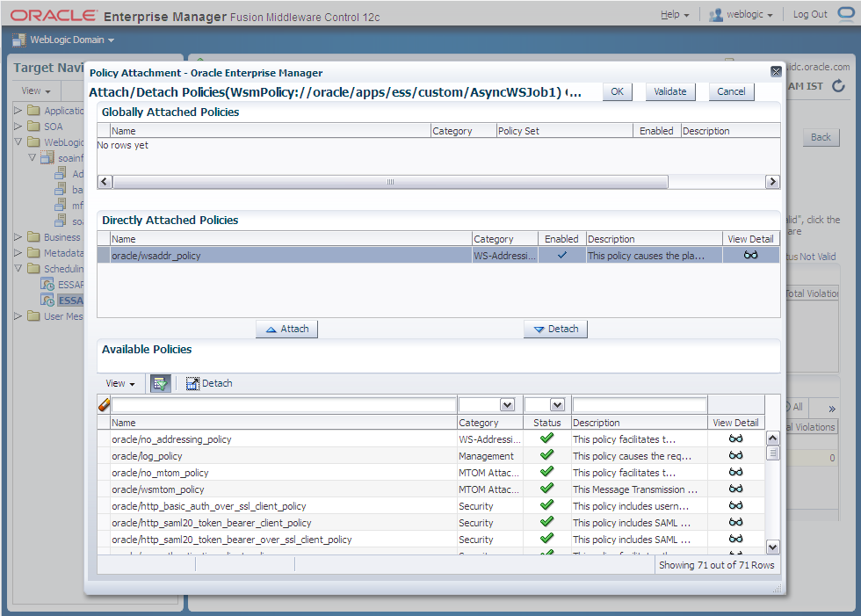Screen dimensions: 861x616
Task: Click the Back button in background page
Action: [x=821, y=137]
